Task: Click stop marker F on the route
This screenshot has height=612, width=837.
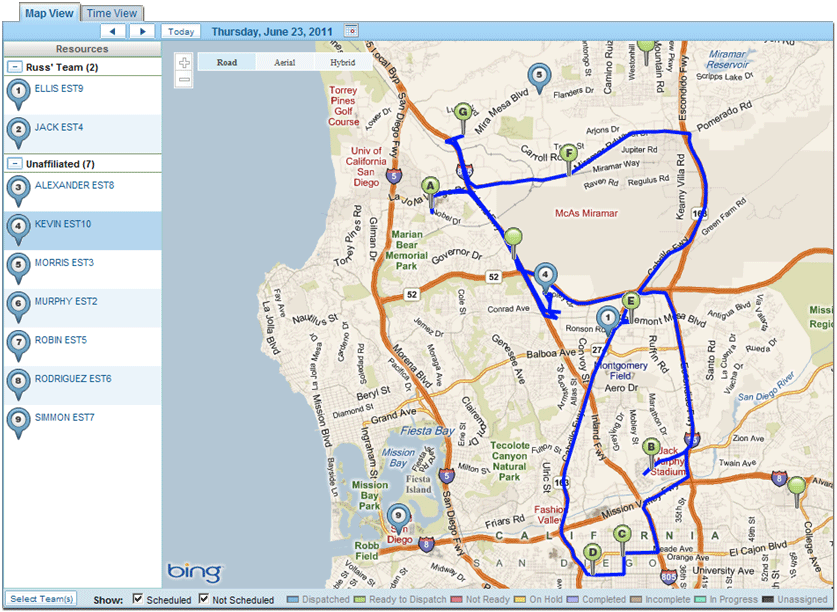Action: [568, 155]
